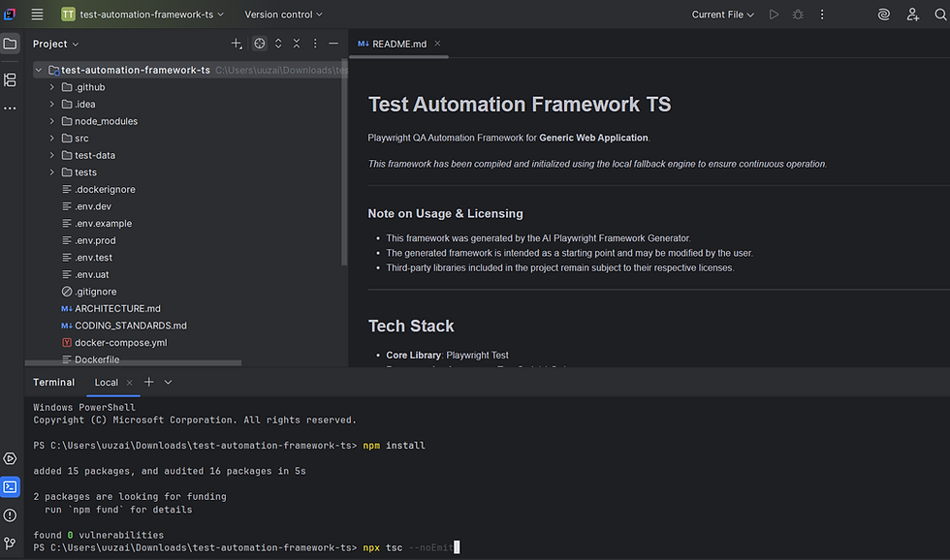Click the terminal prompt input line
Image resolution: width=950 pixels, height=560 pixels.
tap(246, 547)
